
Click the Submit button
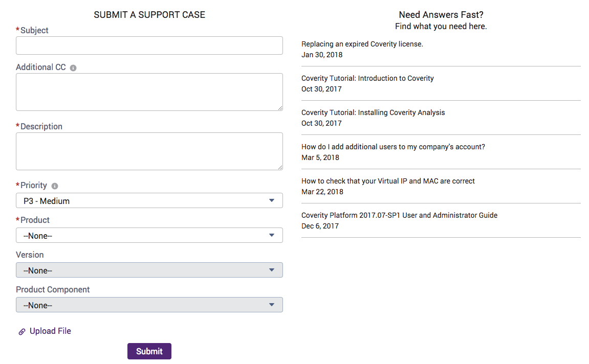pos(149,351)
